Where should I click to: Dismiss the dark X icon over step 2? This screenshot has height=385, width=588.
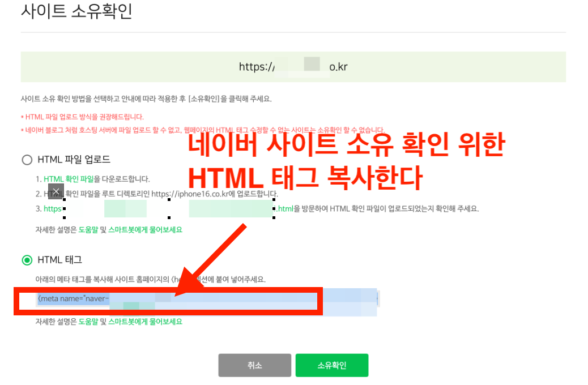(x=56, y=191)
